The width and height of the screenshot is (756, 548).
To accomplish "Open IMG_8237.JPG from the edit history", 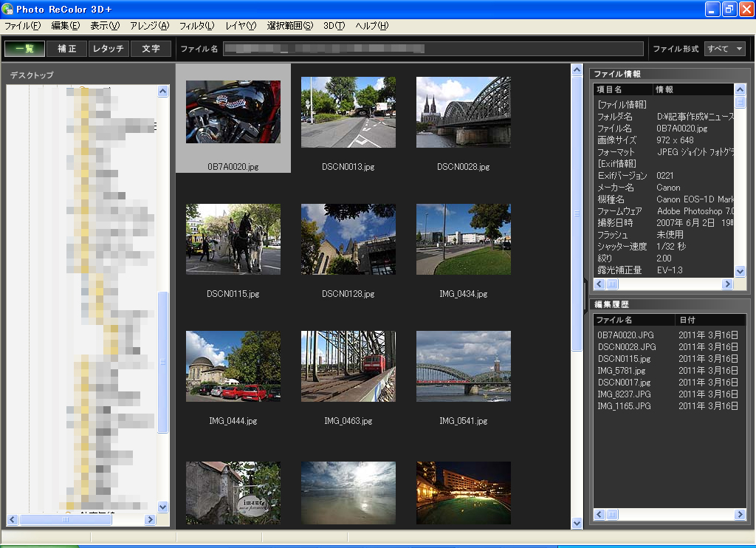I will [x=624, y=394].
